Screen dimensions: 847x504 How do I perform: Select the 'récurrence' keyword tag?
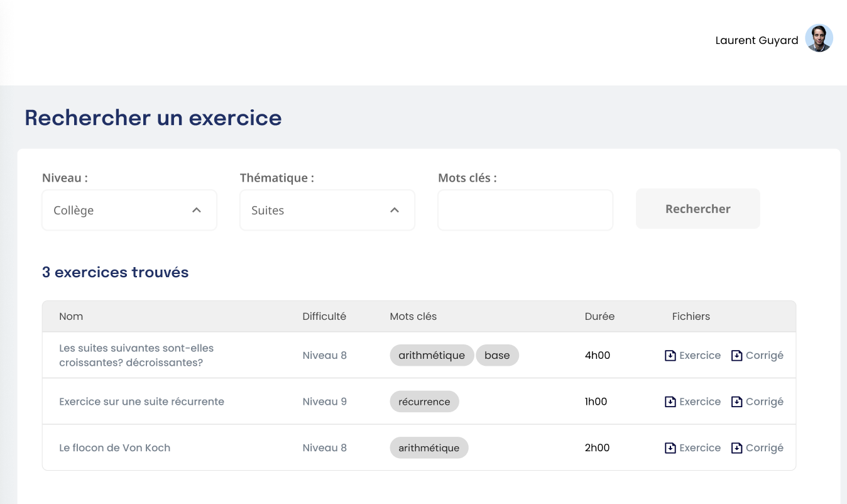424,402
